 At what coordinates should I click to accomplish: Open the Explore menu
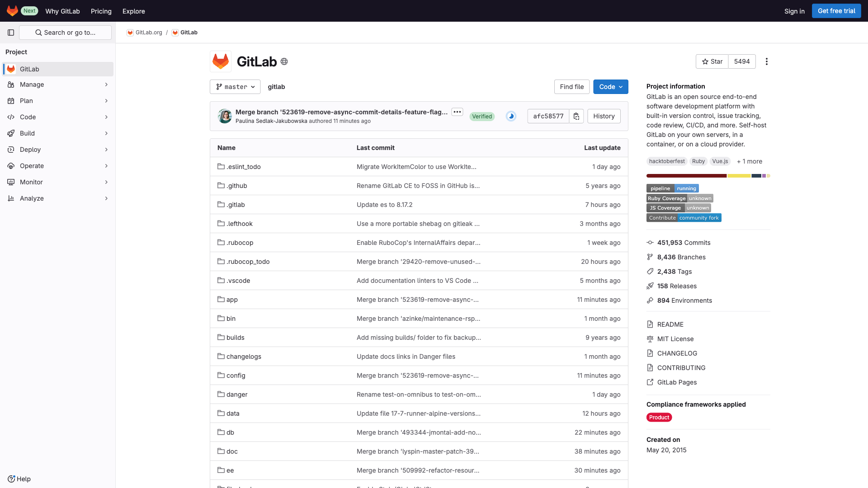coord(133,11)
